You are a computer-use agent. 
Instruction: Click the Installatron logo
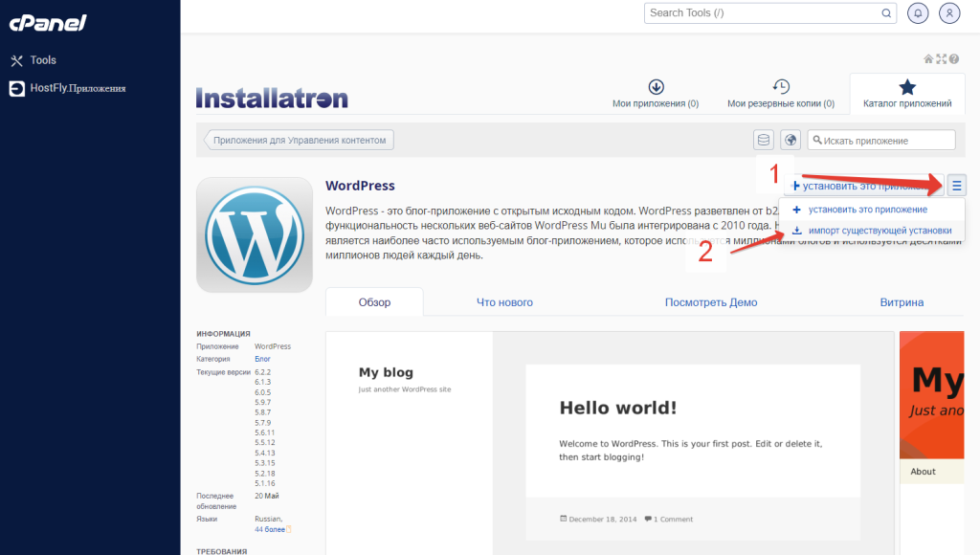[x=272, y=99]
